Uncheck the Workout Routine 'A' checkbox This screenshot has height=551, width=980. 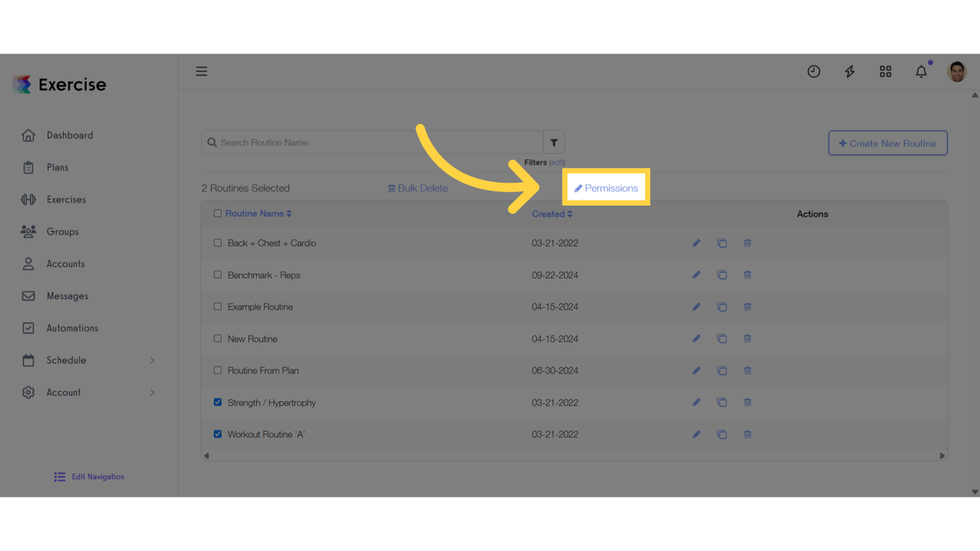pos(217,433)
